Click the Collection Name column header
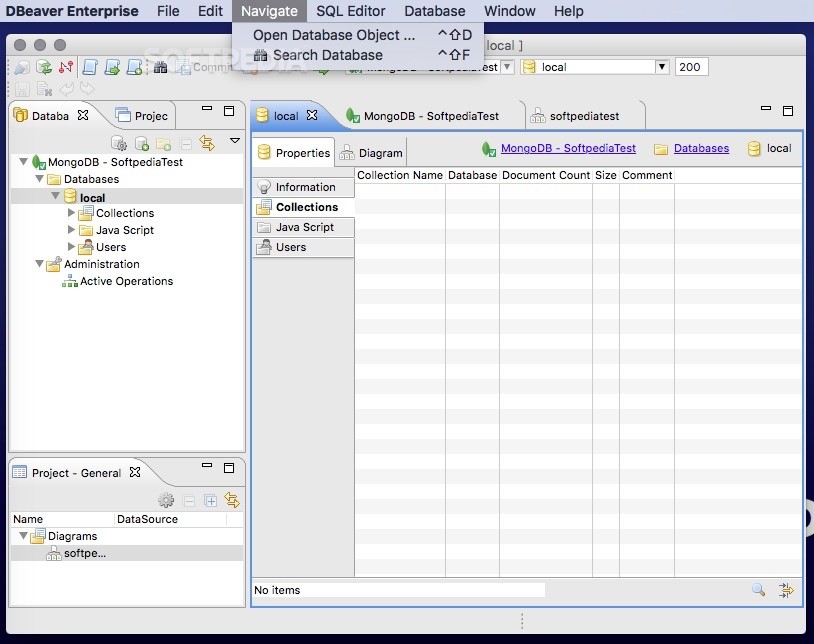 400,175
